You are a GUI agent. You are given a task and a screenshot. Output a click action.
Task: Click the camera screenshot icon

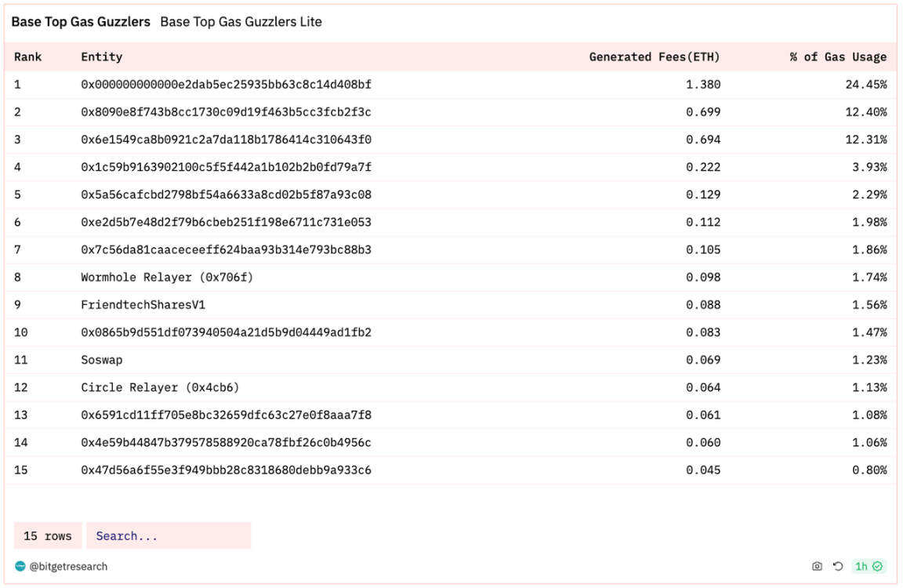tap(817, 566)
